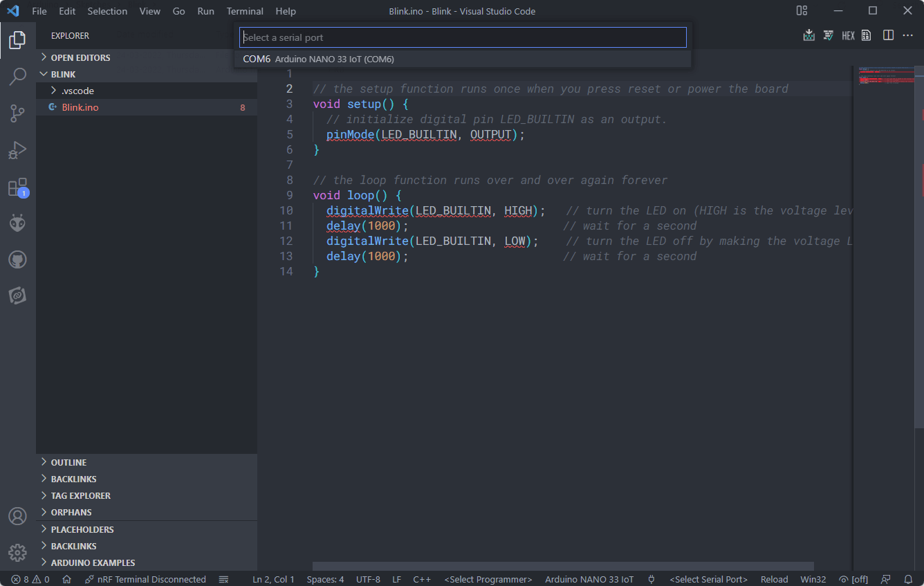Click Ln 2, Col 1 cursor position
924x586 pixels.
click(x=273, y=579)
